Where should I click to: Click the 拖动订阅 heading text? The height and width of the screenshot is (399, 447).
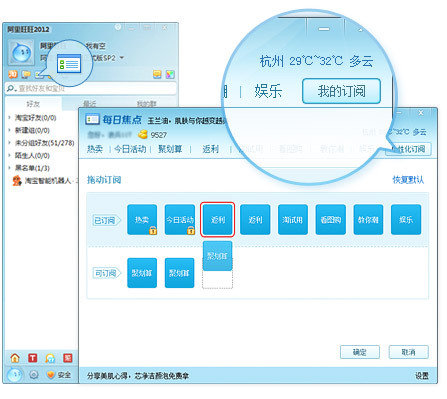pyautogui.click(x=104, y=180)
